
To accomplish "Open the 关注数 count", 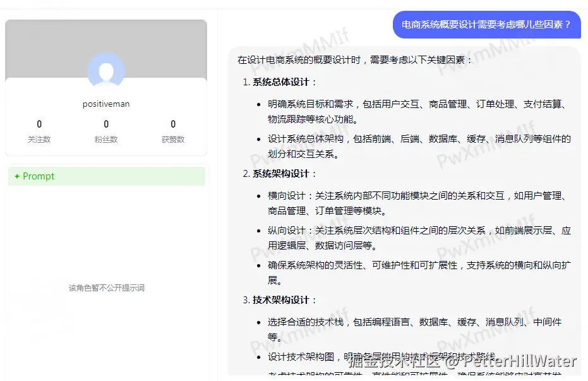I will pos(39,131).
